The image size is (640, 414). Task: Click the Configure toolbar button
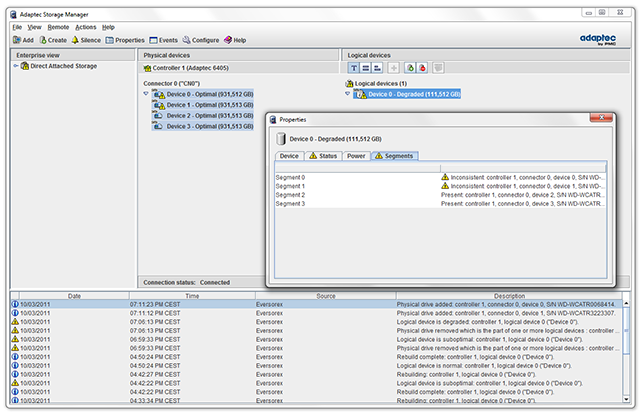[x=201, y=40]
